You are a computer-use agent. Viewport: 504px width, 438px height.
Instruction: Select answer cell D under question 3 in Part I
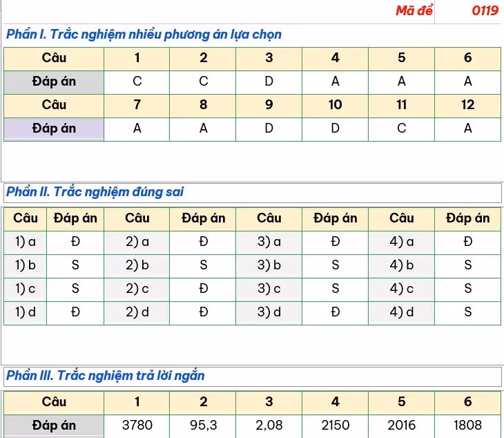click(x=269, y=82)
